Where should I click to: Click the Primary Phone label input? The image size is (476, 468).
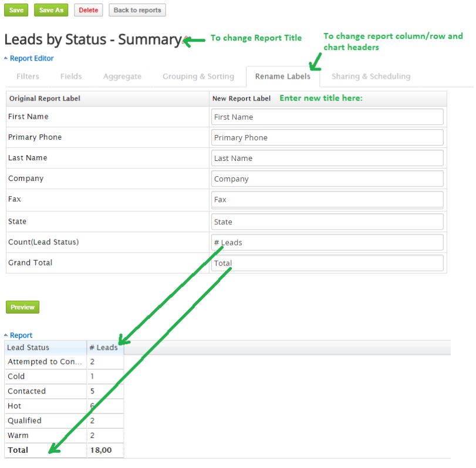pos(328,137)
